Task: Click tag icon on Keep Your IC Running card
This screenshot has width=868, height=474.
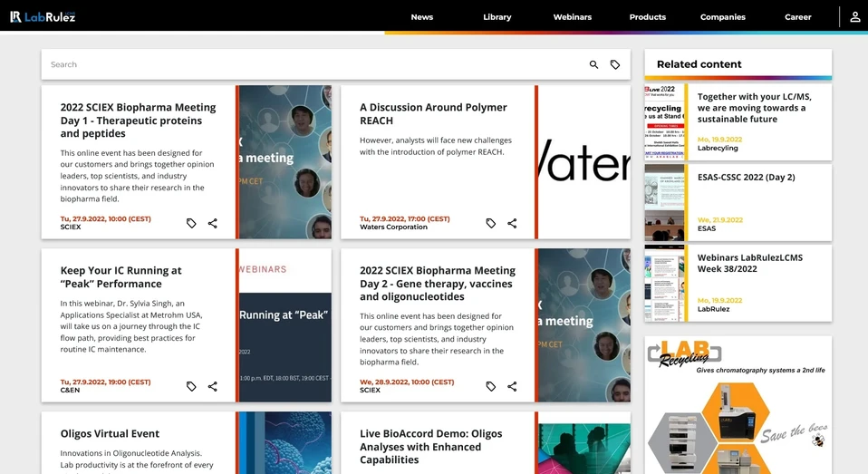Action: point(191,386)
